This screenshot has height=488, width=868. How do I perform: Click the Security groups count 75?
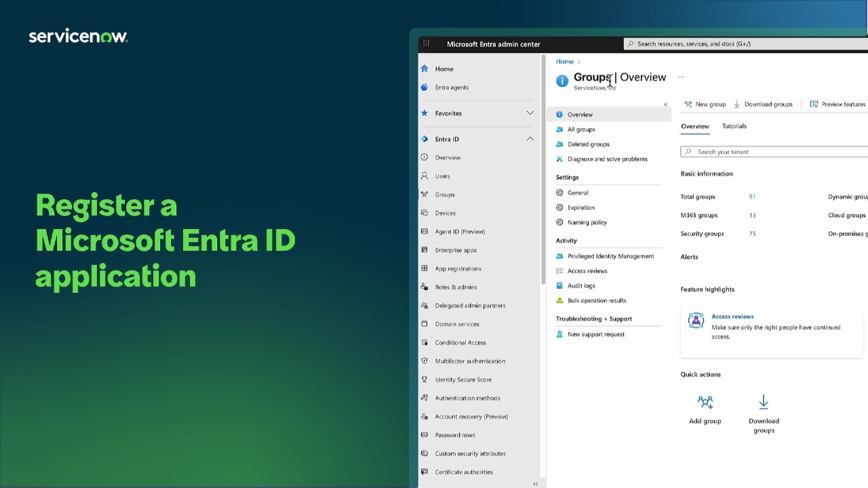click(752, 234)
